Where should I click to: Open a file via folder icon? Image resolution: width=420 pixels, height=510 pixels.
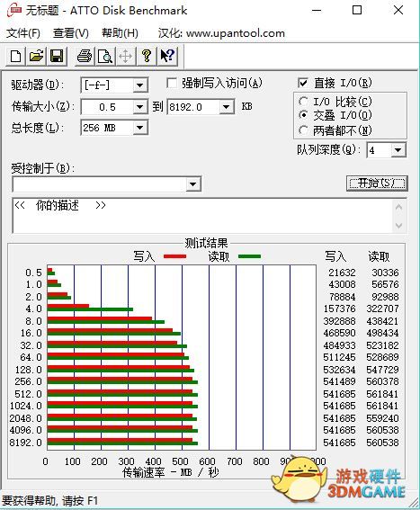[37, 57]
